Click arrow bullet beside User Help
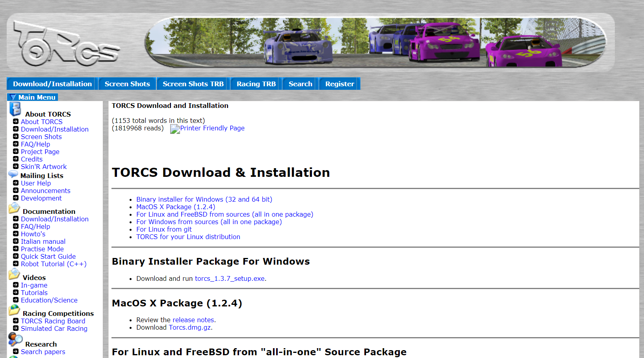Screen dimensions: 644x358 pos(16,183)
